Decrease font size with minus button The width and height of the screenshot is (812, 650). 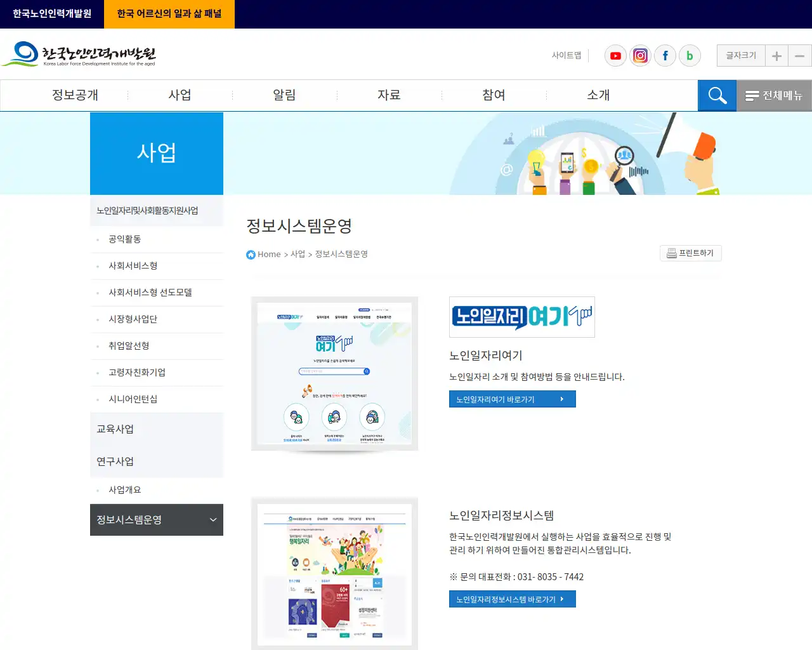tap(800, 56)
